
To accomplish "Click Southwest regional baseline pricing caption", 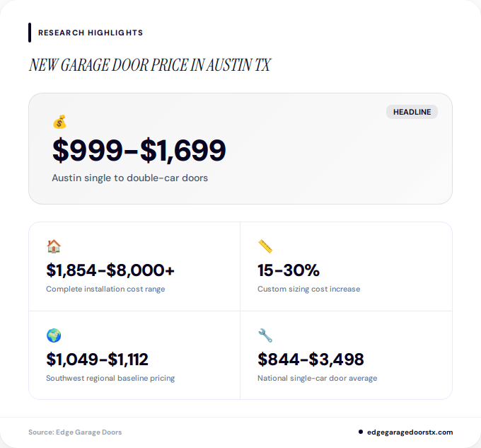I will click(110, 378).
